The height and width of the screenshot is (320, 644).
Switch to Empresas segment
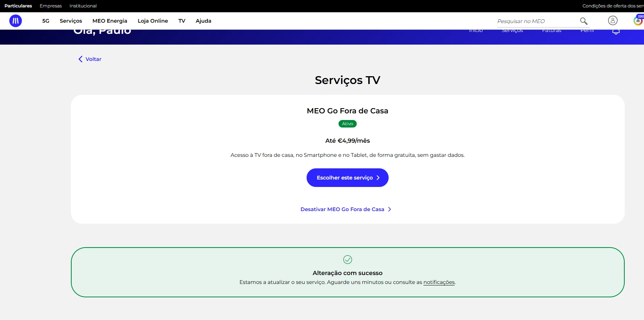51,6
